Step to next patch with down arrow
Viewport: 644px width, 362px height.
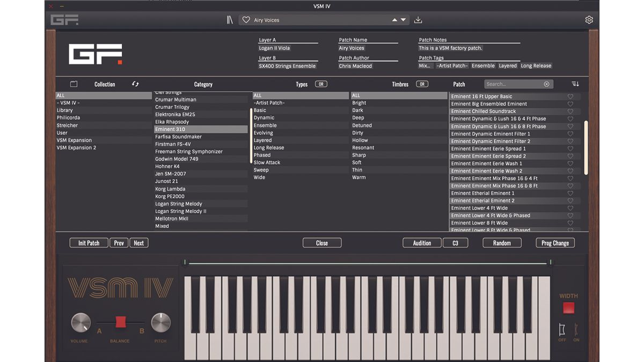[x=403, y=20]
